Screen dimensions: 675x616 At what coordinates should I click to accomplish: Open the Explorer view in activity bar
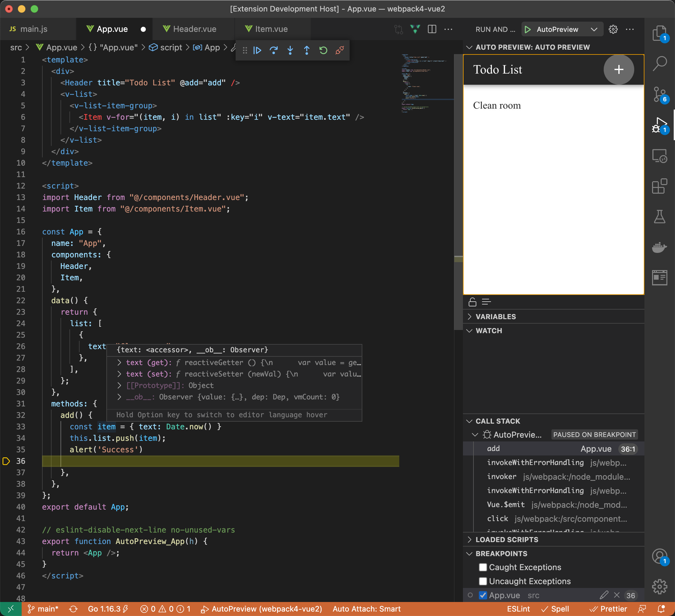point(660,33)
